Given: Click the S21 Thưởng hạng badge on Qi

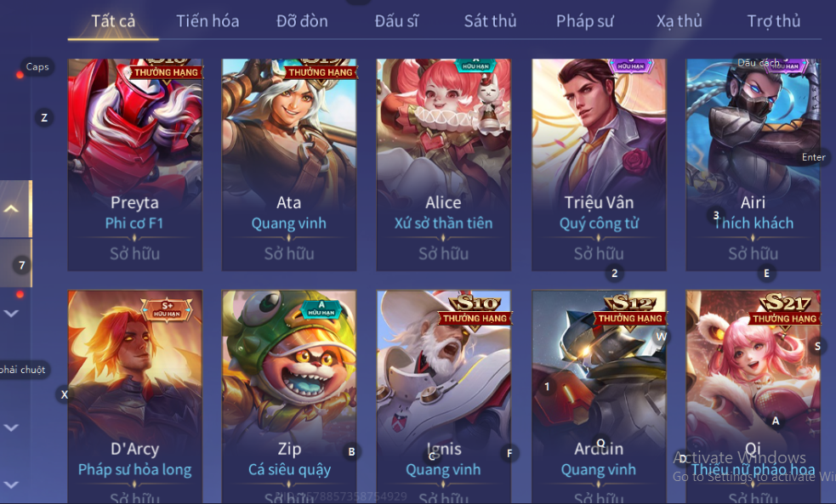Looking at the screenshot, I should coord(785,310).
